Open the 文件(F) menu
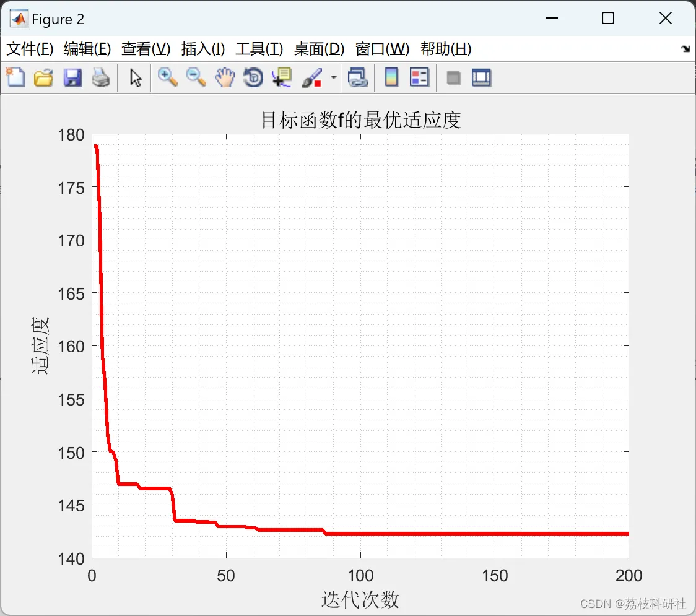This screenshot has height=616, width=696. (x=30, y=49)
